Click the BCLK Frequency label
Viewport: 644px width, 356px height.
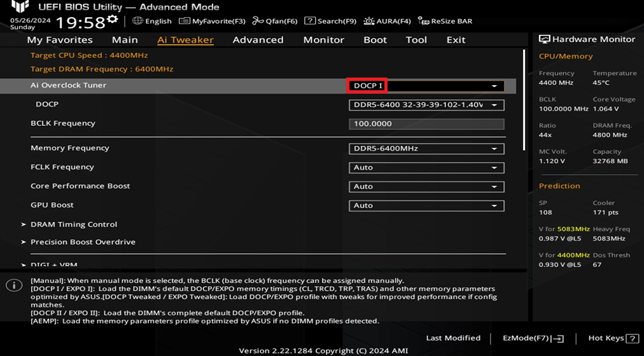pos(63,123)
